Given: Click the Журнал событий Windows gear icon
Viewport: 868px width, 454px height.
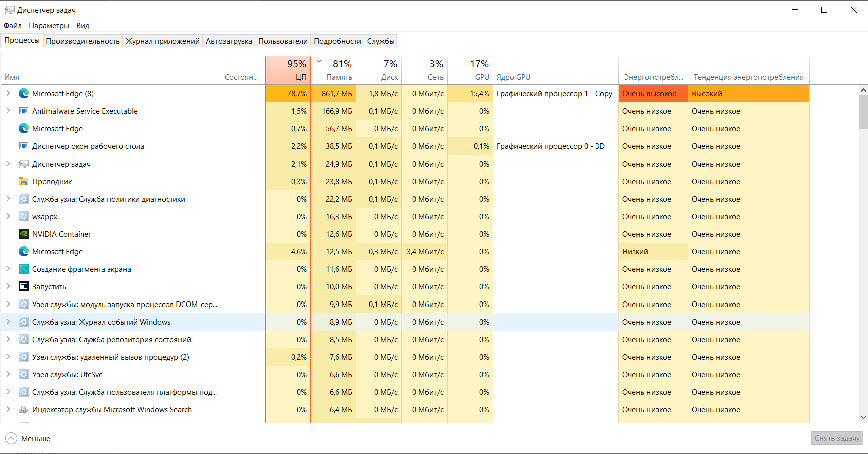Looking at the screenshot, I should click(24, 322).
